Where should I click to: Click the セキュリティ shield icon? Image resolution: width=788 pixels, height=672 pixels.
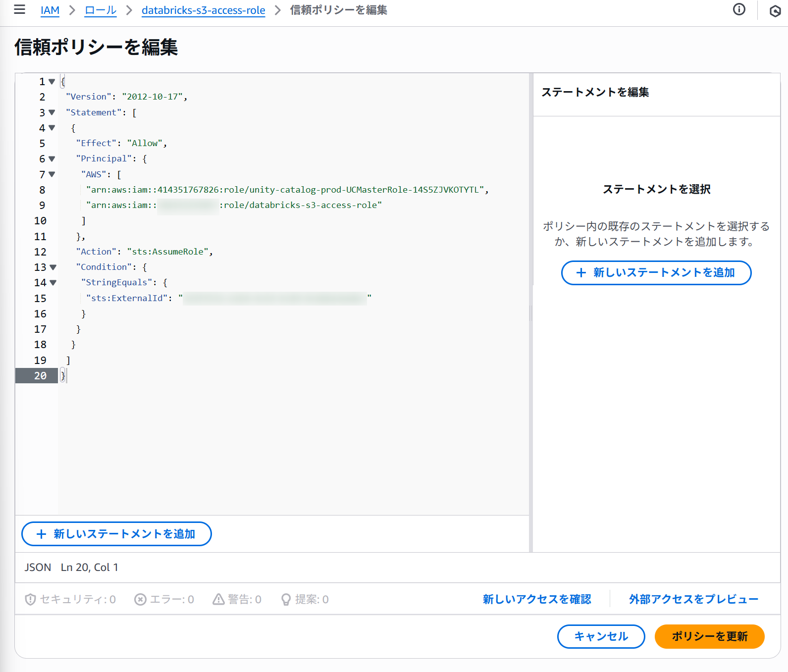point(30,599)
